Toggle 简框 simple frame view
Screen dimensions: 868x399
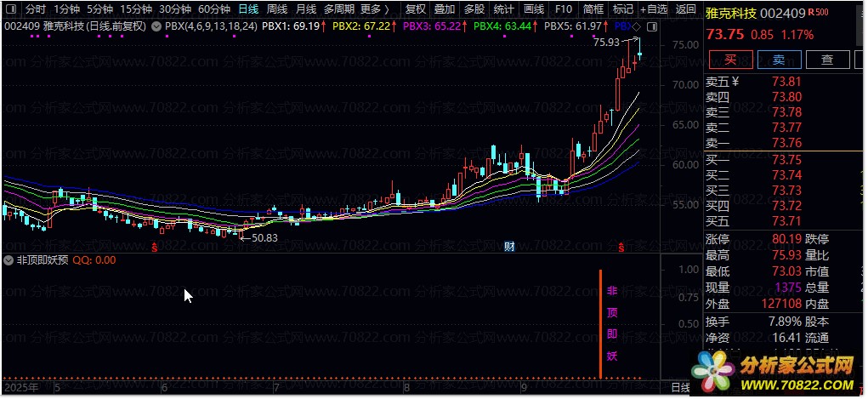click(x=593, y=9)
